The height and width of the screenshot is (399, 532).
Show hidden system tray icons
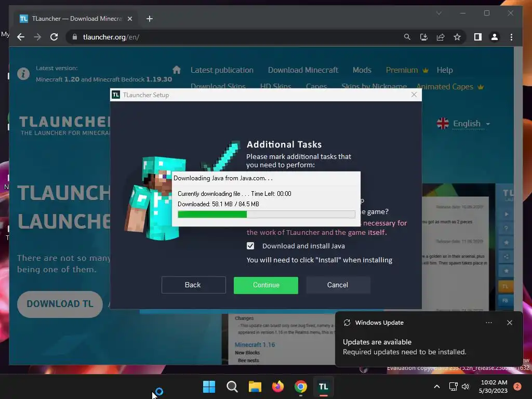[437, 387]
